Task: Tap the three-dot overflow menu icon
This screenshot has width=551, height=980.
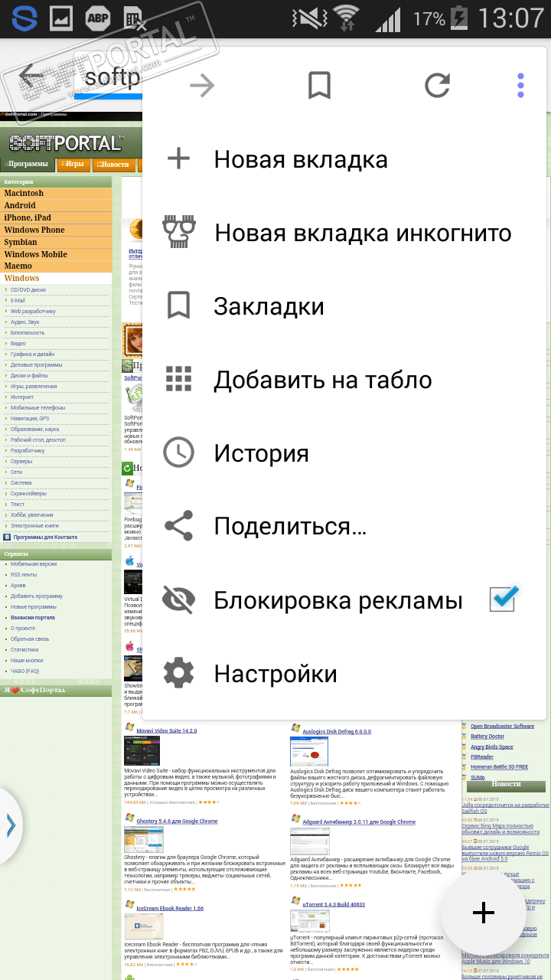Action: coord(520,85)
